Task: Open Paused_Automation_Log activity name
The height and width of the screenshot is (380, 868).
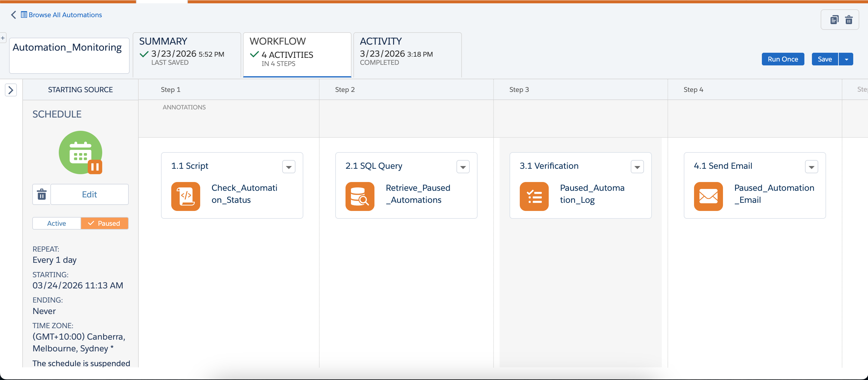Action: click(592, 194)
